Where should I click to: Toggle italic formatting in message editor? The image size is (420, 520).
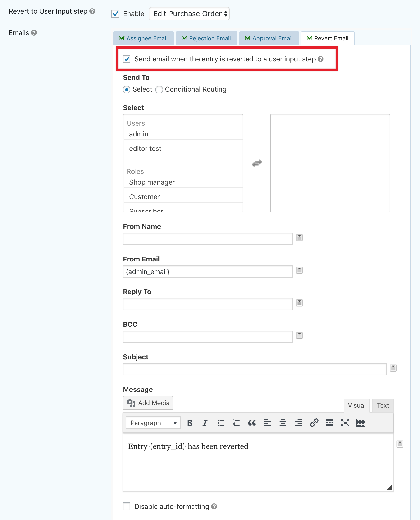(205, 423)
